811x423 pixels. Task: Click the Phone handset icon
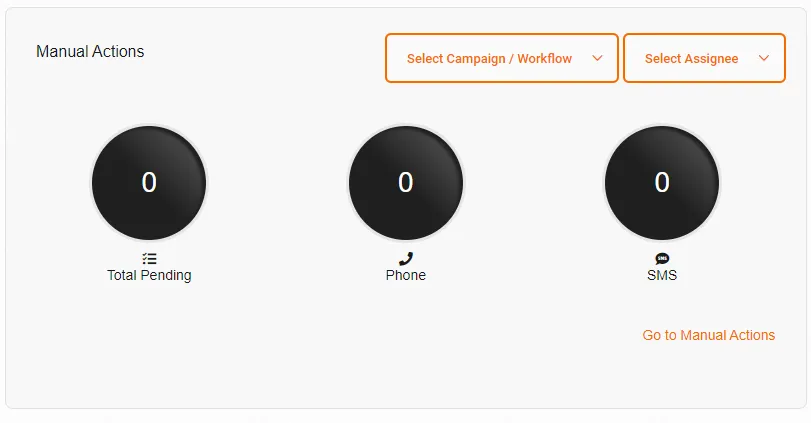(x=406, y=258)
